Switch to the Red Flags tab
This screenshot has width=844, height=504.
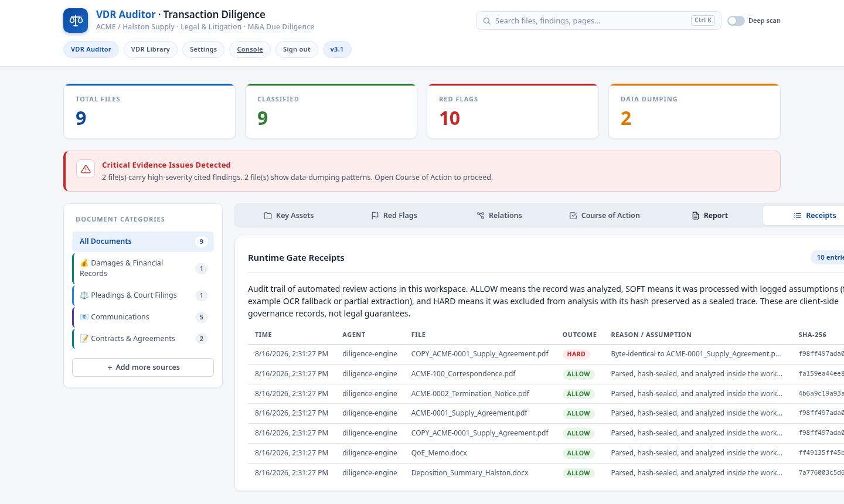394,216
